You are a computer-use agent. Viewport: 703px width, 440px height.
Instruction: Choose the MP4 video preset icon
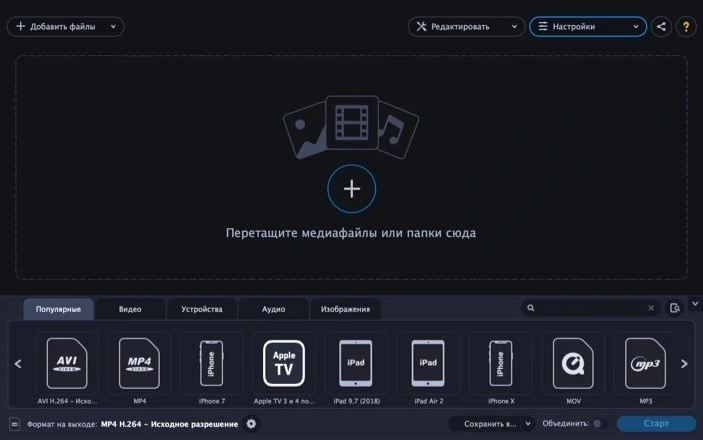point(139,364)
